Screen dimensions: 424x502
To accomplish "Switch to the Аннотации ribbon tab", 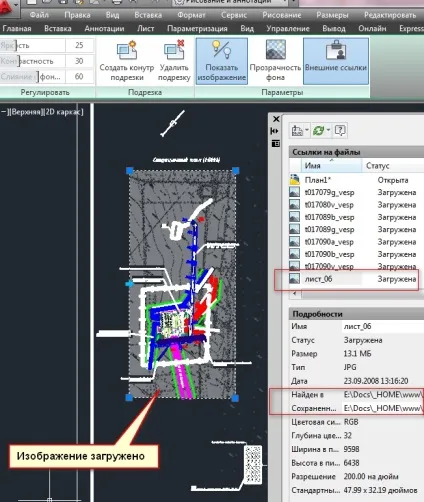I will tap(104, 29).
